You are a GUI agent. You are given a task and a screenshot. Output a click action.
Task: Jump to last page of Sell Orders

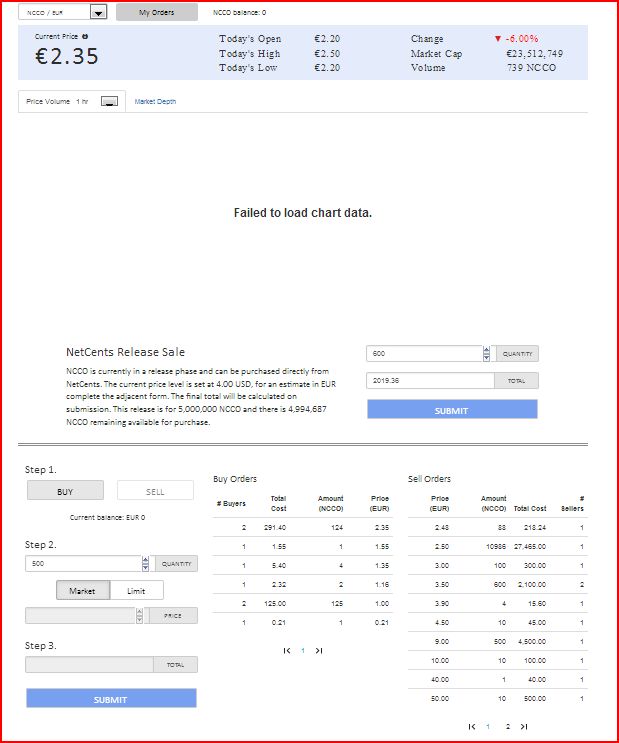click(x=523, y=727)
